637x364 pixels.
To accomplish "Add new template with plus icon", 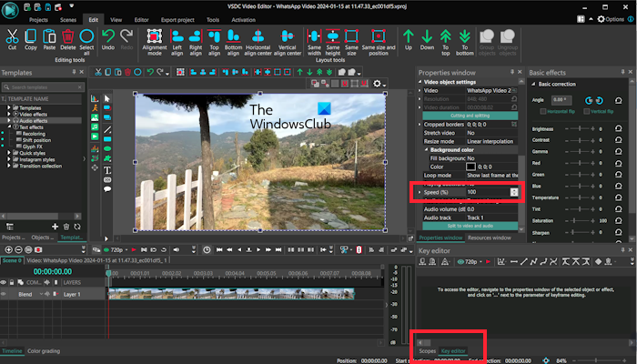I will tap(55, 227).
